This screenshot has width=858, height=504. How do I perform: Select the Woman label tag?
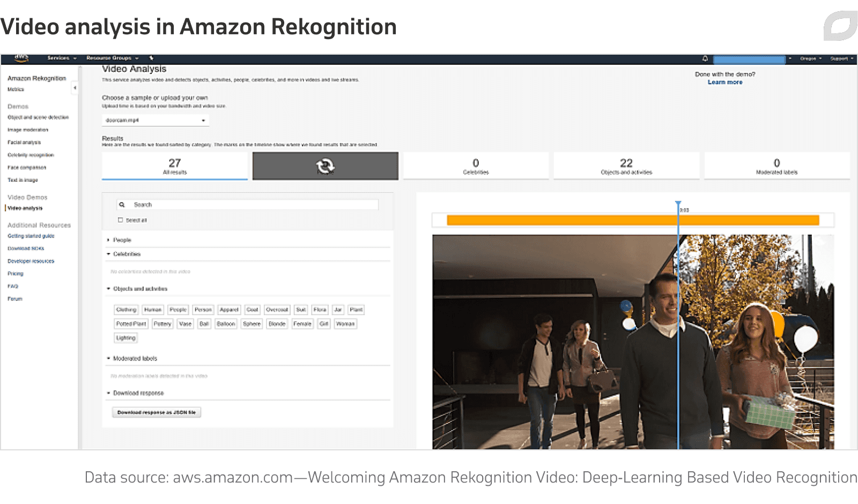(x=345, y=324)
